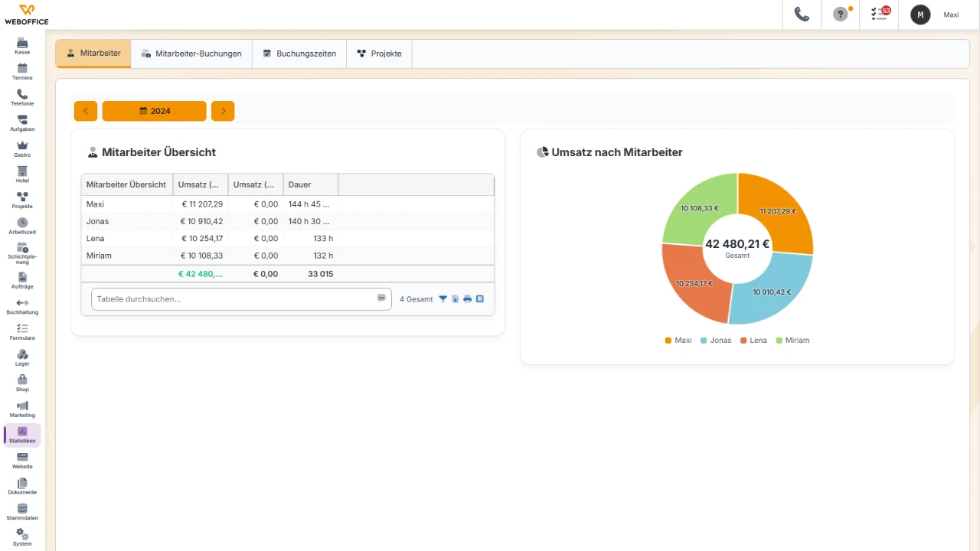
Task: Switch to Mitarbeiter-Buchungen tab
Action: coord(191,54)
